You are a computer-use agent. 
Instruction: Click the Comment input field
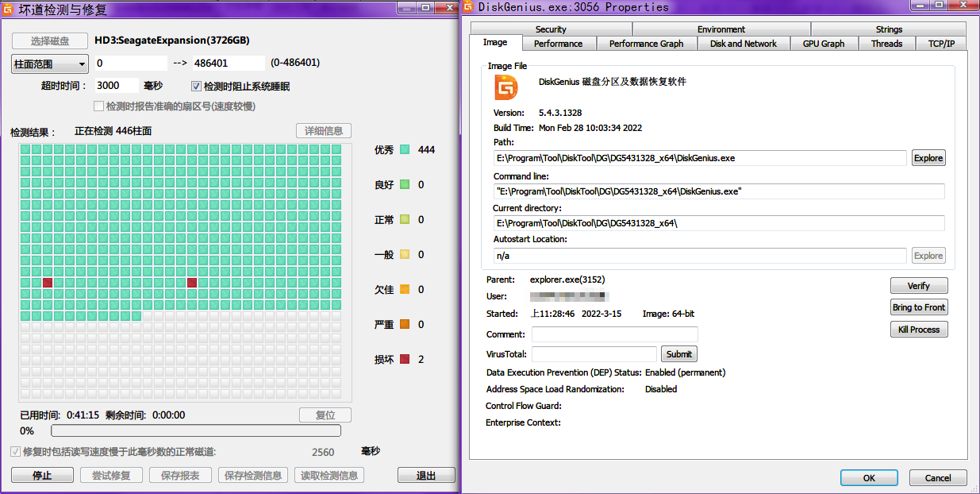click(x=614, y=334)
